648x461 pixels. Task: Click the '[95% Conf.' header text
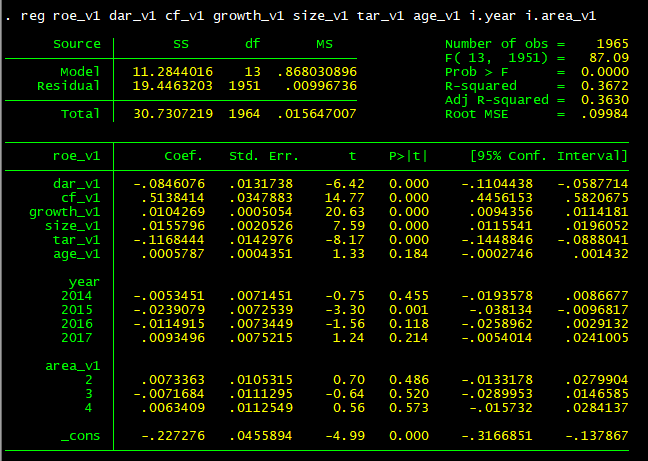pos(509,156)
